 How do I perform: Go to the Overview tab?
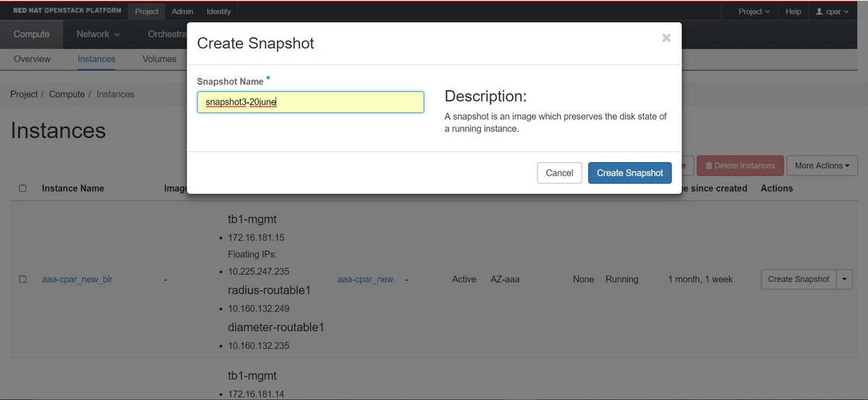[32, 59]
